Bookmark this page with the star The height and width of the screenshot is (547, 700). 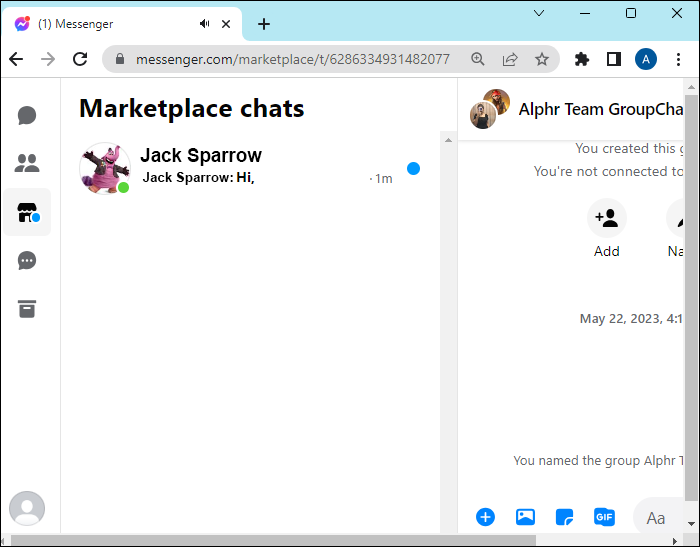click(x=542, y=59)
